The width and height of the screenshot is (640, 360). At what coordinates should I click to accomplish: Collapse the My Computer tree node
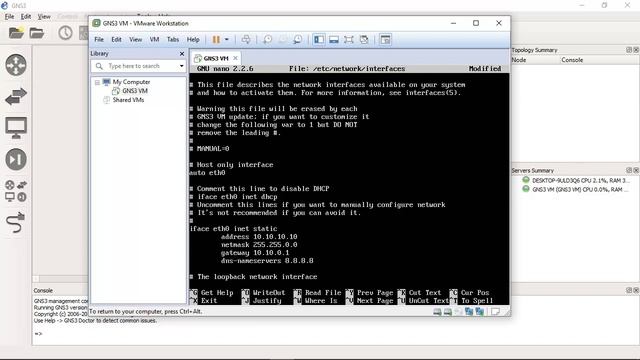point(97,82)
